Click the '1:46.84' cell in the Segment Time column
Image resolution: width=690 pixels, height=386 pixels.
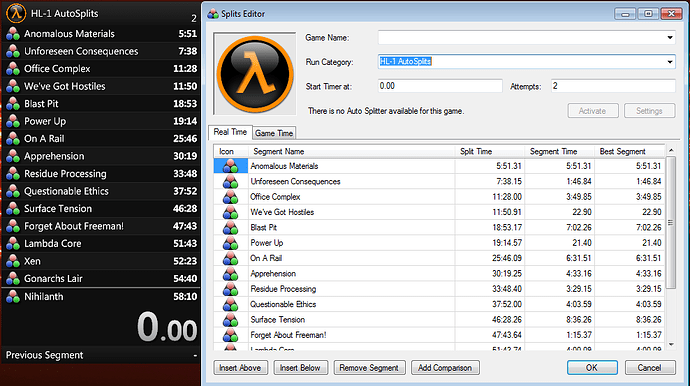pos(559,181)
